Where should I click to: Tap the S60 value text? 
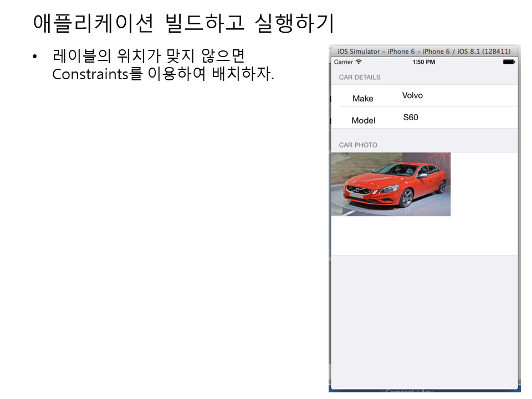(x=411, y=117)
